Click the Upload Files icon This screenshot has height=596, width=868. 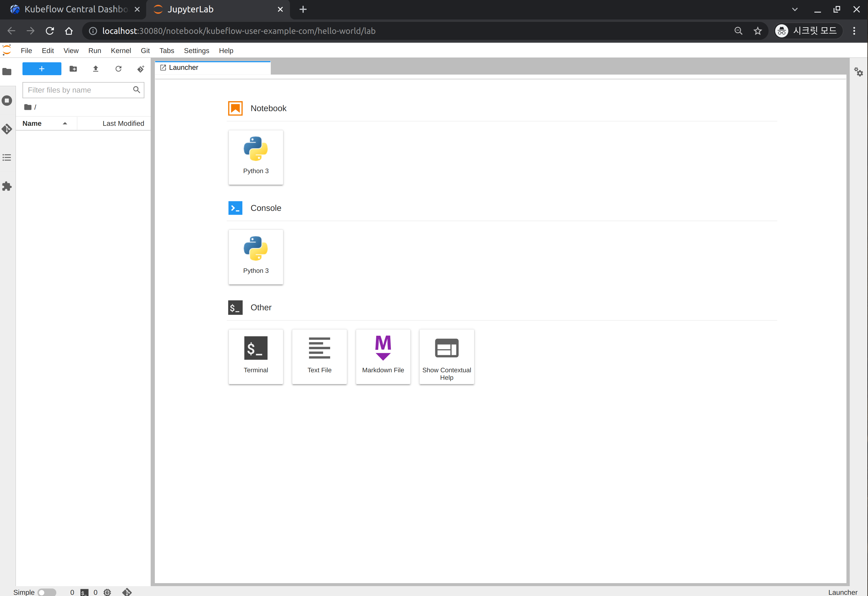(96, 69)
